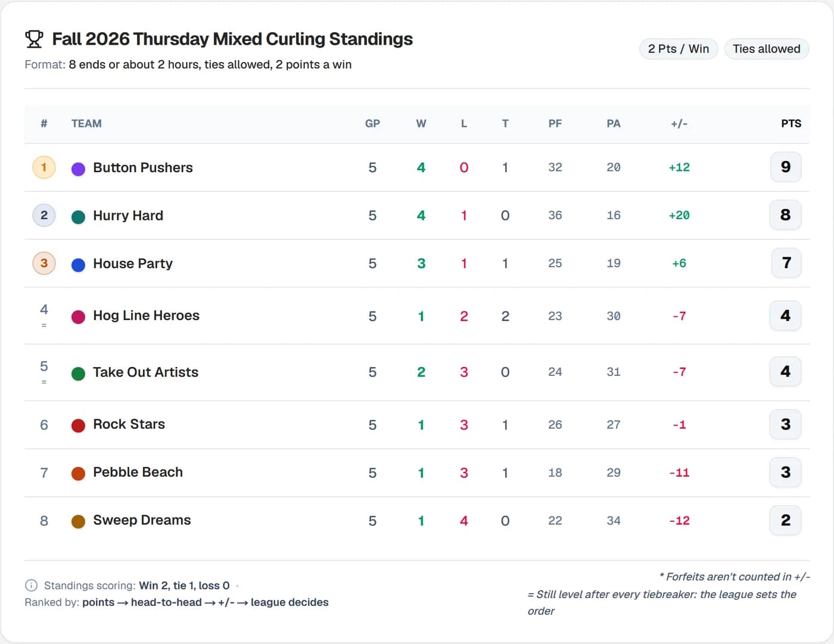Image resolution: width=834 pixels, height=644 pixels.
Task: Click the brown Sweep Dreams team dot
Action: coord(78,522)
